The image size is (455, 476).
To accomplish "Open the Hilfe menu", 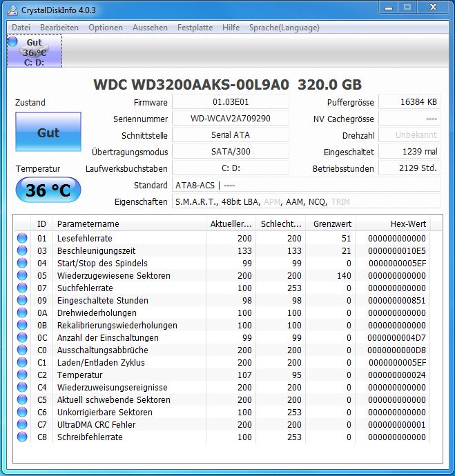I will (x=231, y=28).
